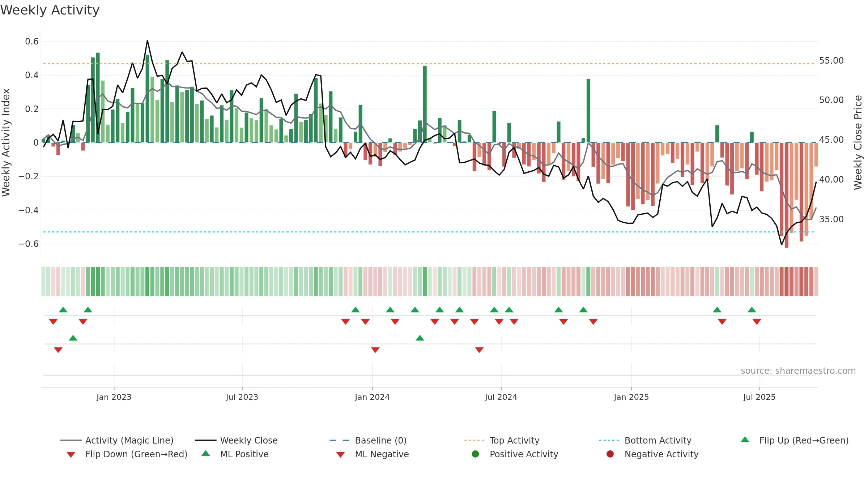Click the Bottom Activity legend entry
Image resolution: width=868 pixels, height=488 pixels.
coord(645,440)
